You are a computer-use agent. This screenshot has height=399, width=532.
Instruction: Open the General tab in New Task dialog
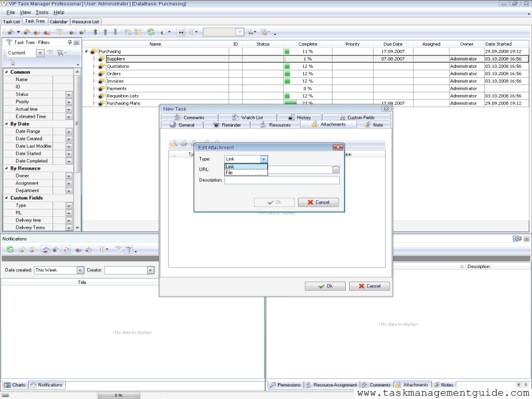tap(182, 125)
